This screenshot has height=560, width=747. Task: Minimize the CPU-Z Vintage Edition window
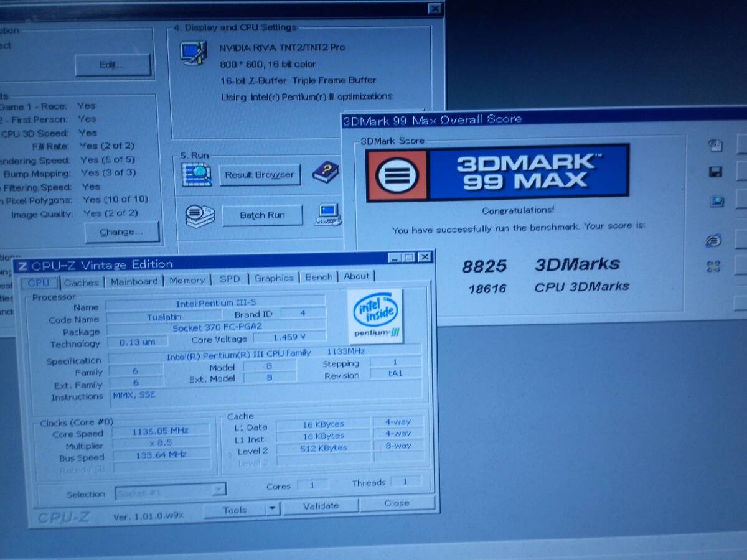395,258
